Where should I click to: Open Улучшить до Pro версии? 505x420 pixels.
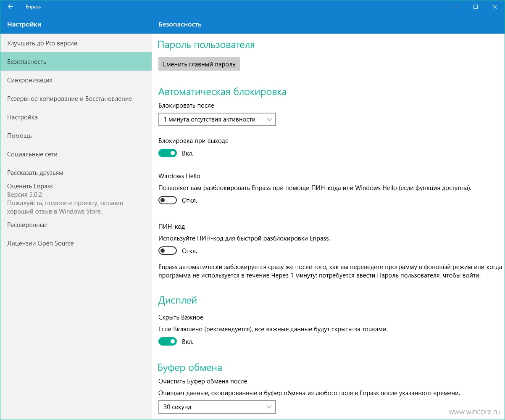pyautogui.click(x=76, y=43)
